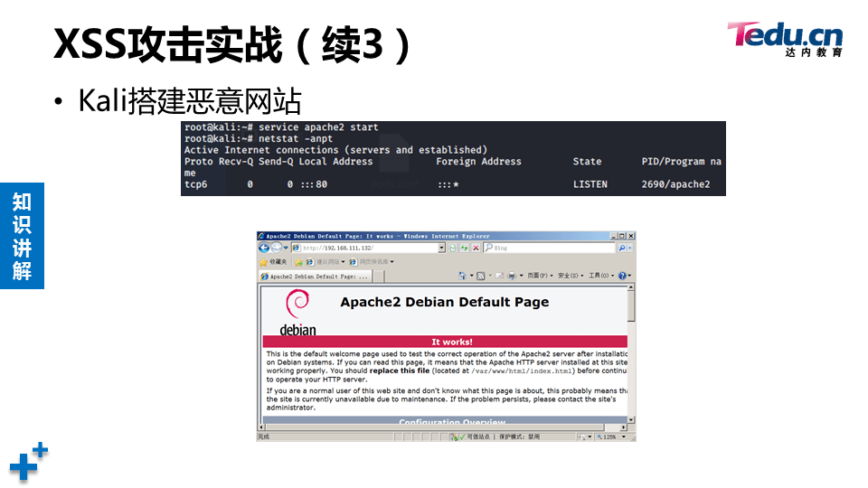
Task: Click the 完成 done status text
Action: pos(263,437)
